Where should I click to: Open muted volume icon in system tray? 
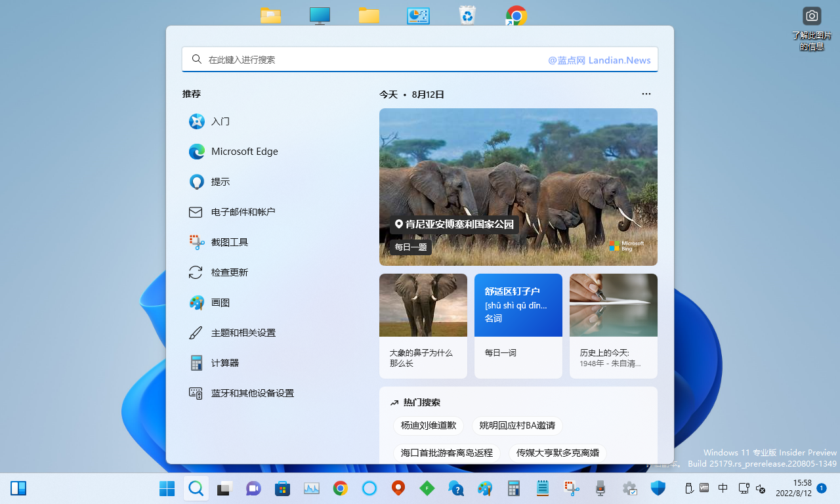[761, 488]
